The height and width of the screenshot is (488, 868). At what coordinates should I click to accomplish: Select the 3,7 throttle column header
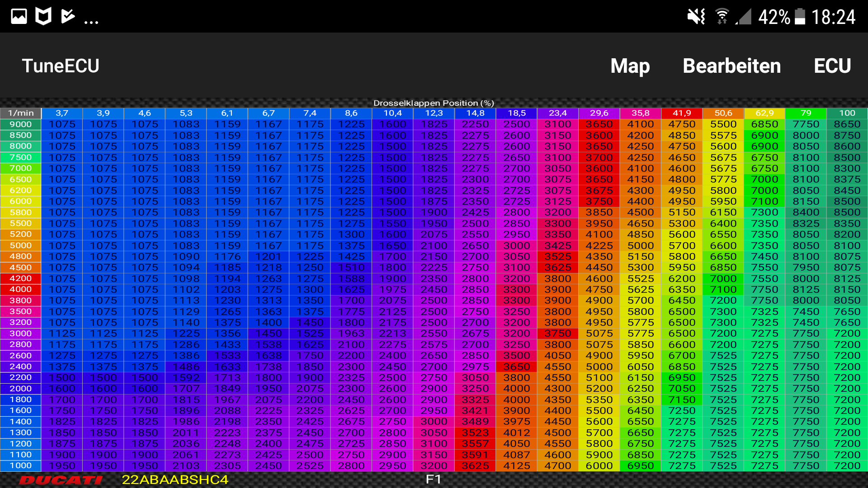[62, 113]
